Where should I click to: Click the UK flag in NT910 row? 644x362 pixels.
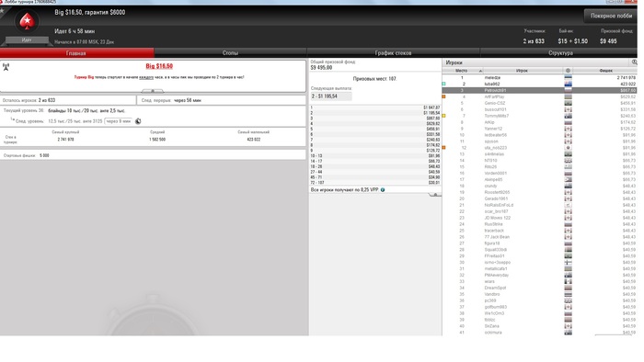click(x=568, y=160)
